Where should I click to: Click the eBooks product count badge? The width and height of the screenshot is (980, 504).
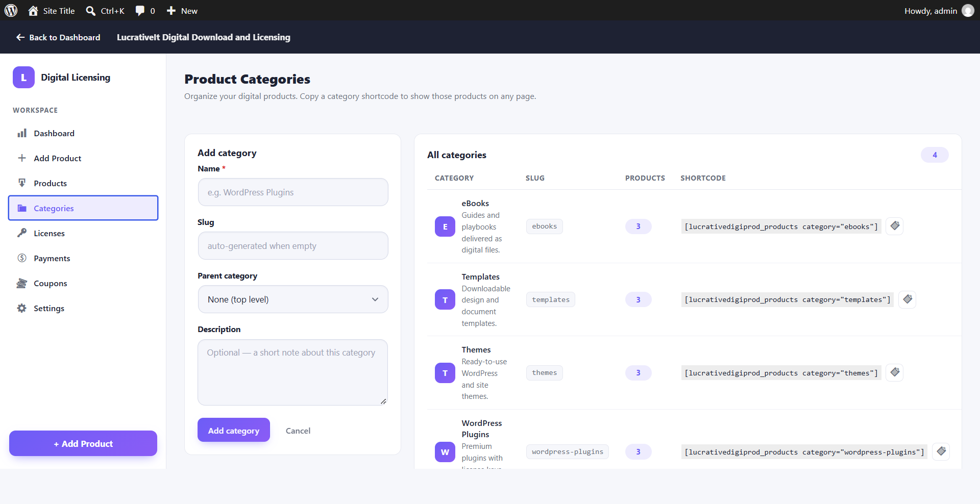pos(638,226)
